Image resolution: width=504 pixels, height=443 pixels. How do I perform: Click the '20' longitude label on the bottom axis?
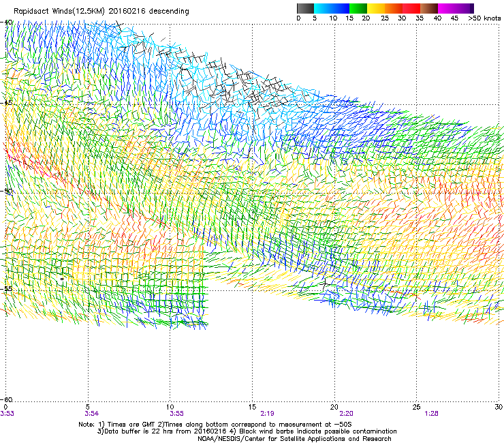tap(334, 407)
